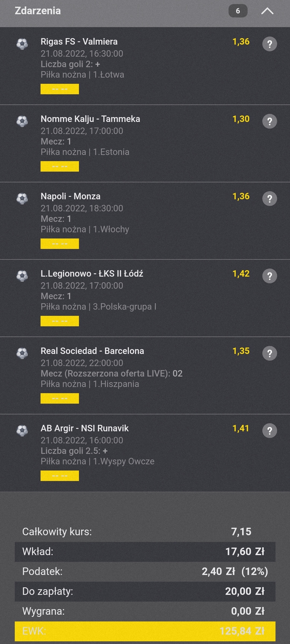Screen dimensions: 290x644
Task: Open help icon for Real Sociedad - Barcelona
Action: click(x=270, y=353)
